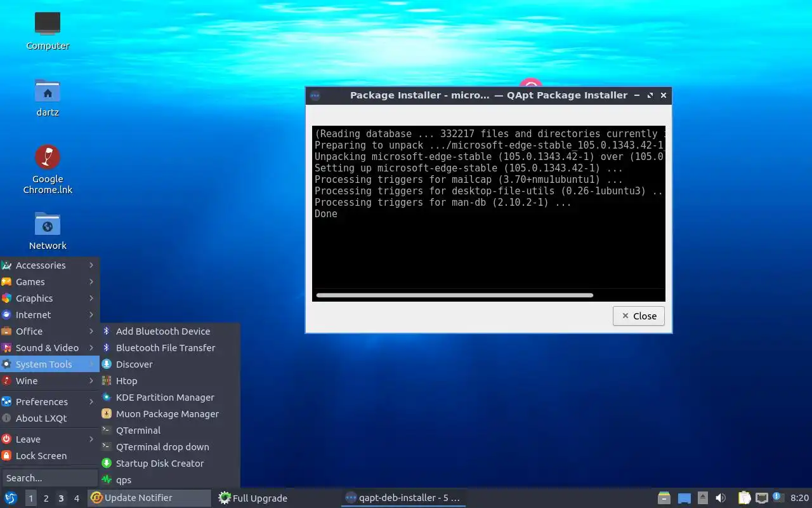
Task: Open the Computer desktop icon
Action: [48, 30]
